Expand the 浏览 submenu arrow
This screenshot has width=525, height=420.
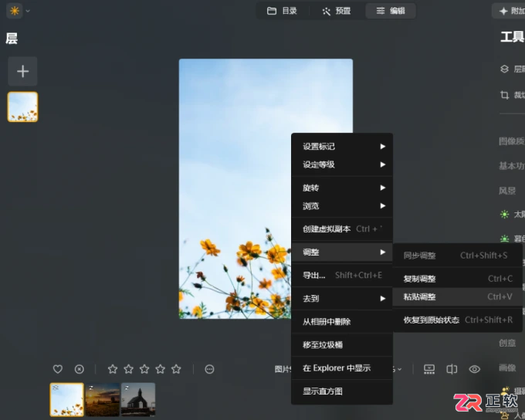point(383,206)
